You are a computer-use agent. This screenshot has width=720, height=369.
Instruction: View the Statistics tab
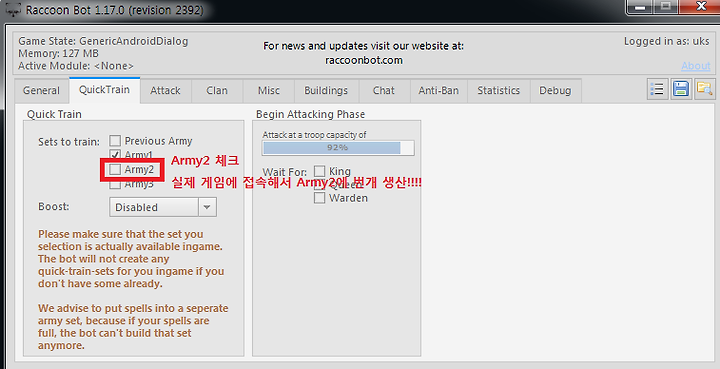[499, 90]
